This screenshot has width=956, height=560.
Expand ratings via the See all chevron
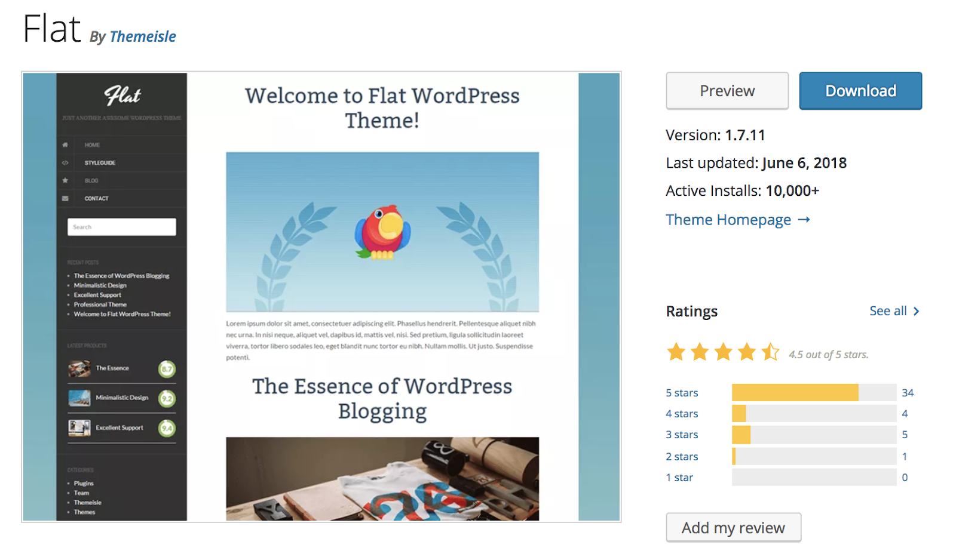click(x=917, y=311)
